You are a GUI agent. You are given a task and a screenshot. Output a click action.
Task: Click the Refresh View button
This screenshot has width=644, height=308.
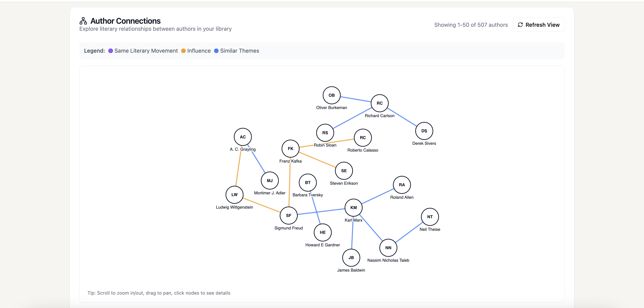pyautogui.click(x=538, y=25)
